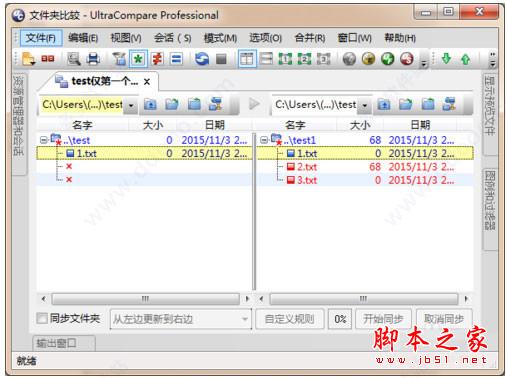This screenshot has height=378, width=506.
Task: Open 从左边更新到右边 sync direction dropdown
Action: click(180, 319)
